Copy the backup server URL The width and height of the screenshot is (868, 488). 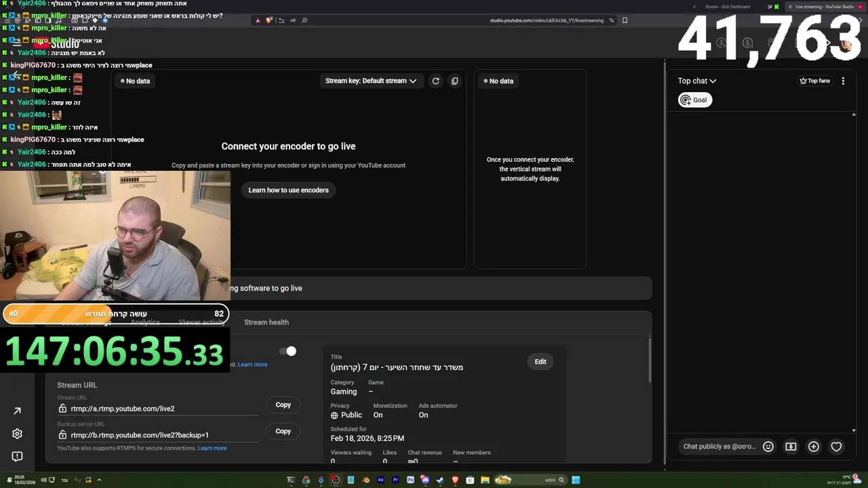[x=283, y=431]
